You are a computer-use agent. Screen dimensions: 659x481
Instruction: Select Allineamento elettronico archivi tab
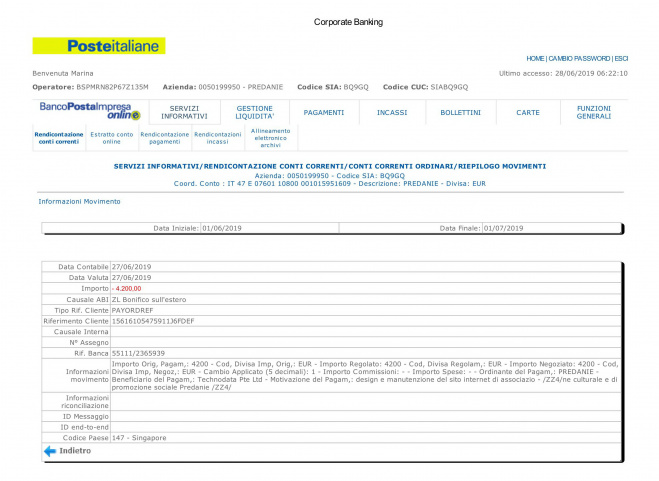(x=271, y=138)
